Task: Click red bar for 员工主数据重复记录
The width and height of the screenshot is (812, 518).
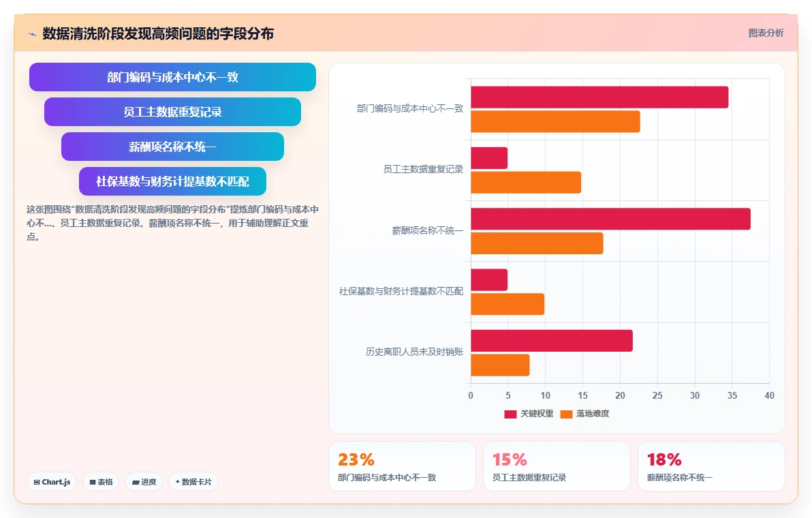Action: coord(489,158)
